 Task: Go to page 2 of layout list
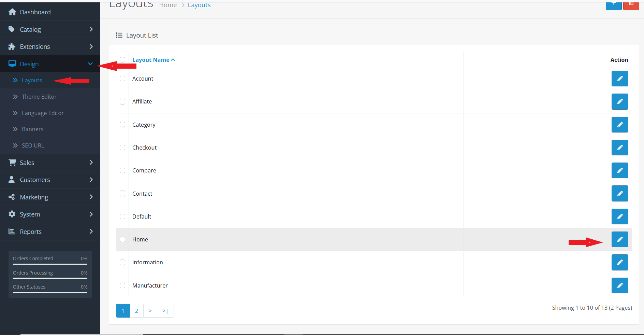[136, 311]
